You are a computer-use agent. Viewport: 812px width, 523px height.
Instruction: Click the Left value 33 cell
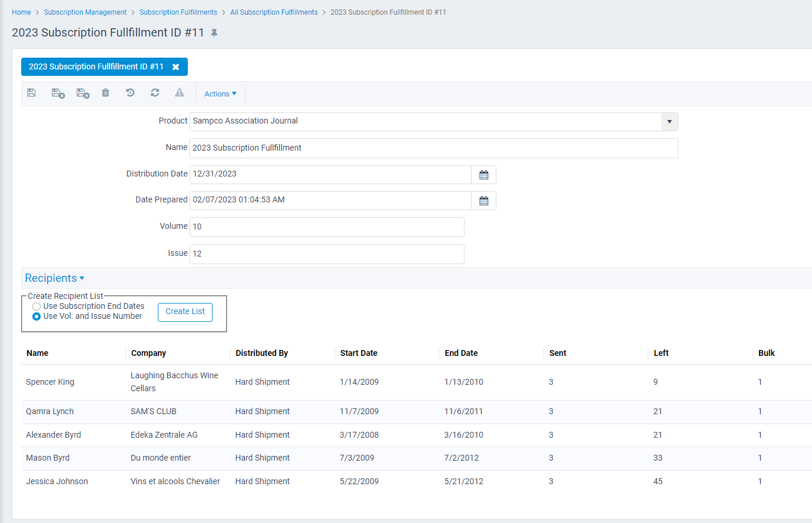[x=658, y=458]
